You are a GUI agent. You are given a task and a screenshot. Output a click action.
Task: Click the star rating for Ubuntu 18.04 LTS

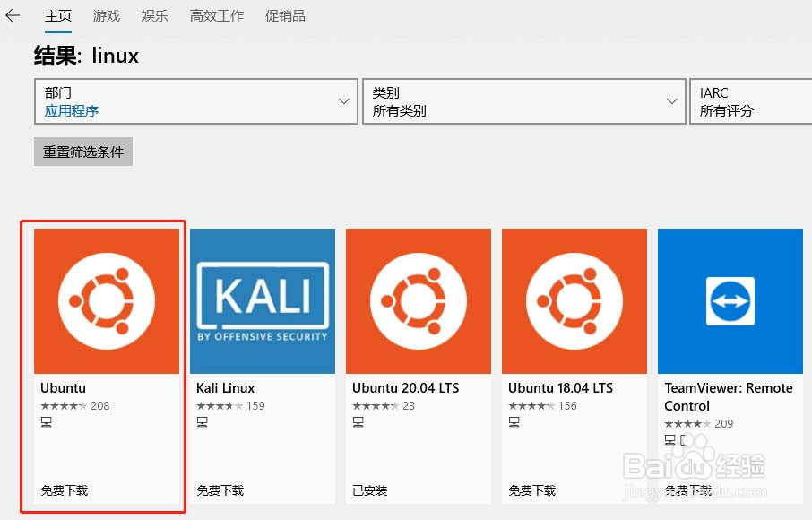point(531,406)
